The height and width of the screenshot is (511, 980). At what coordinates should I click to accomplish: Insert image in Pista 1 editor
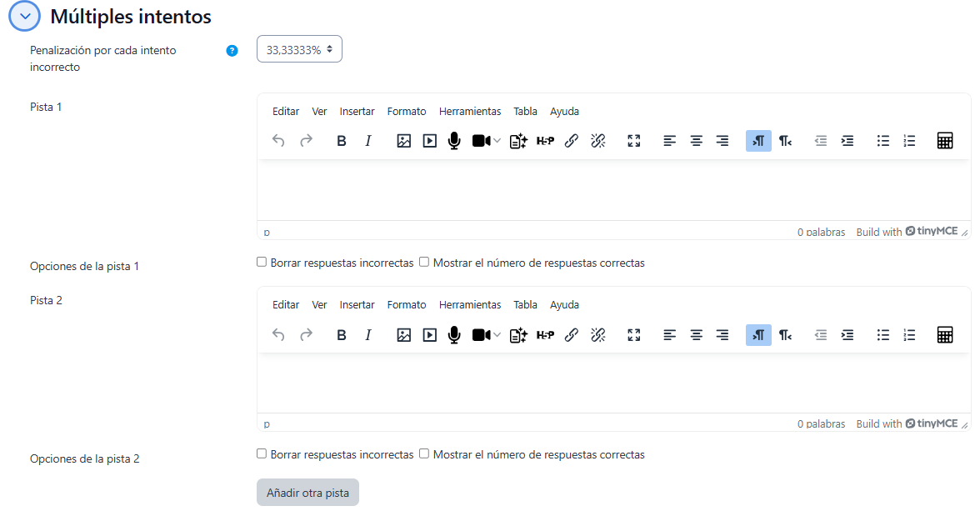pyautogui.click(x=404, y=141)
